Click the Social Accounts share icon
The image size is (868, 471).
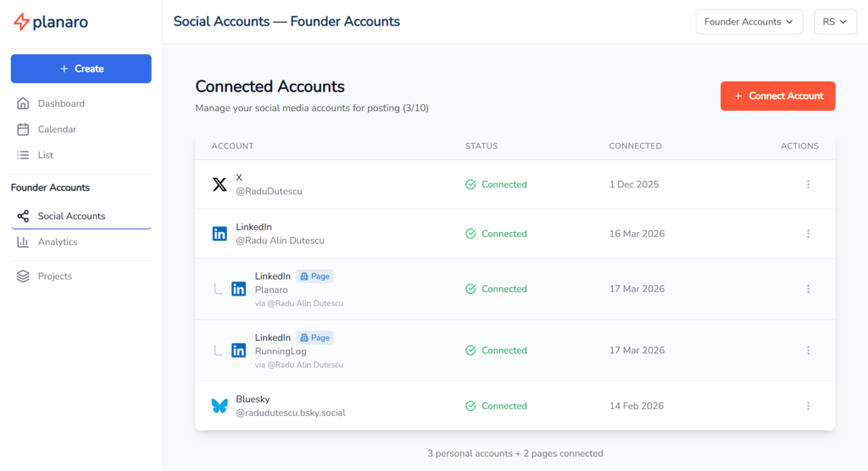pyautogui.click(x=23, y=216)
